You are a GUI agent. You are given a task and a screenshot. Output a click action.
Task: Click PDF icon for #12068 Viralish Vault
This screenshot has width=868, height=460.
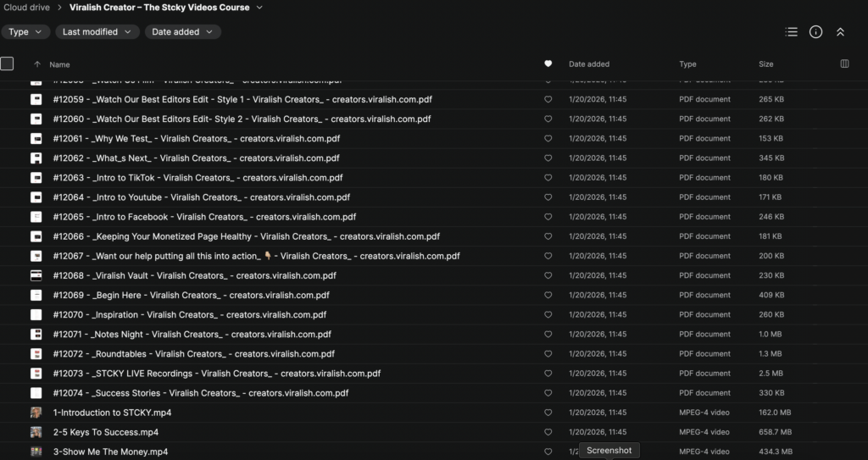tap(36, 275)
